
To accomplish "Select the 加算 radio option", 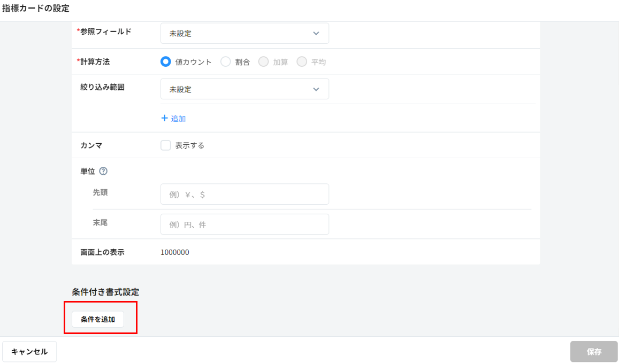I will click(x=263, y=61).
